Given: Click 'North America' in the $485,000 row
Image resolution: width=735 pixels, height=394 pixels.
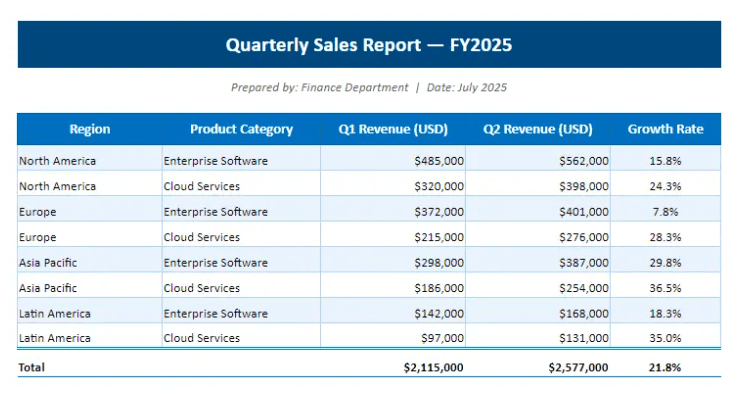Looking at the screenshot, I should coord(58,161).
